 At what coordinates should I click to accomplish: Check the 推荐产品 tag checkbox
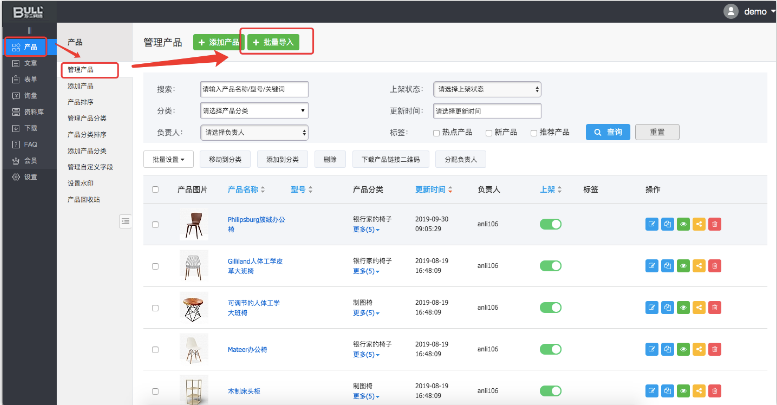[534, 133]
